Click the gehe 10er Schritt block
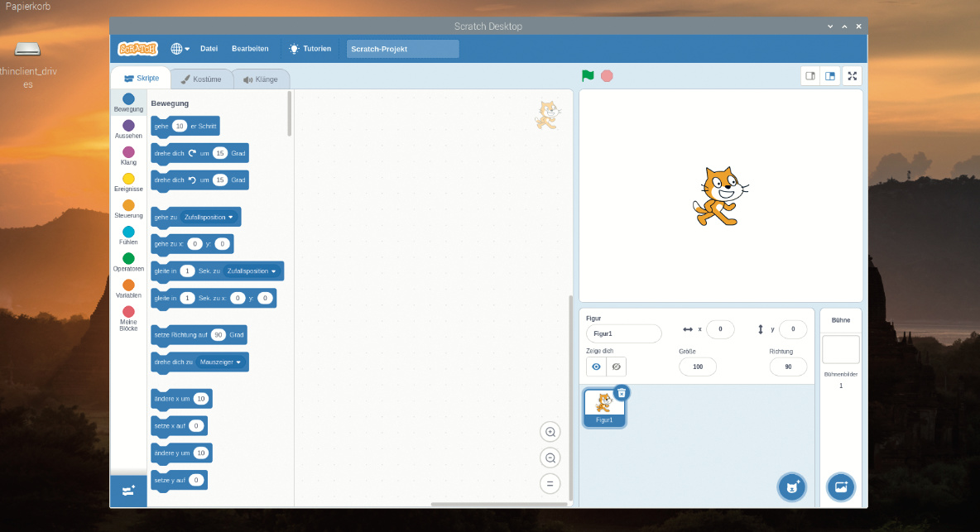 pos(185,126)
